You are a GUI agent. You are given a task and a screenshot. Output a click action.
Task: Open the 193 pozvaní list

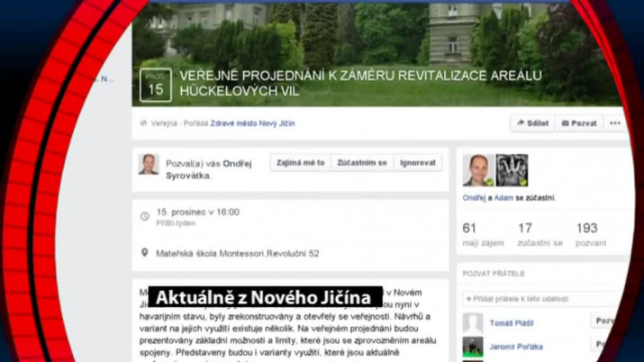click(591, 234)
